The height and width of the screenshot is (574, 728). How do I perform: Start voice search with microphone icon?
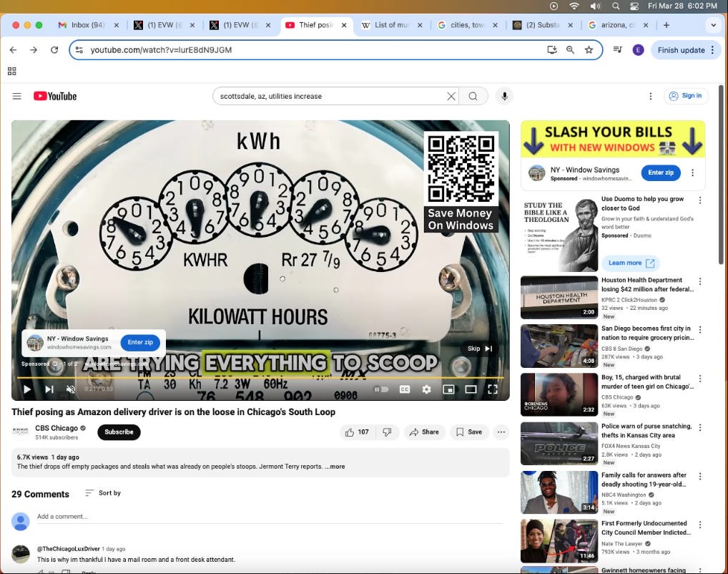[504, 96]
